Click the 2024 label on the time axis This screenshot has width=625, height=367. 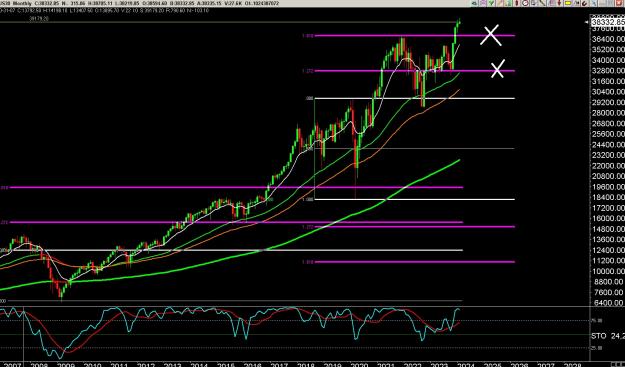465,364
